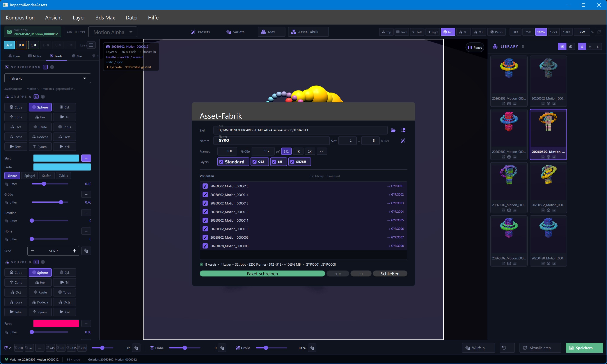Click the Pause playback button

click(475, 47)
